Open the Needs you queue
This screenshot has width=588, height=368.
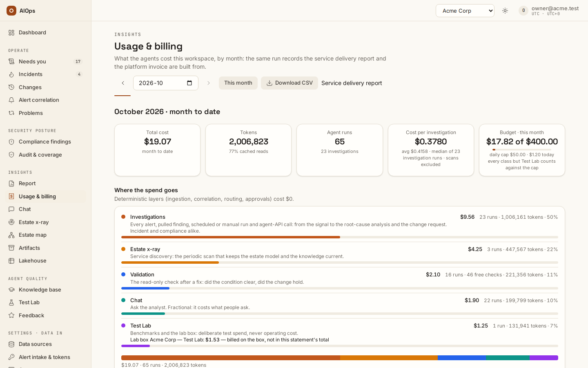point(46,62)
